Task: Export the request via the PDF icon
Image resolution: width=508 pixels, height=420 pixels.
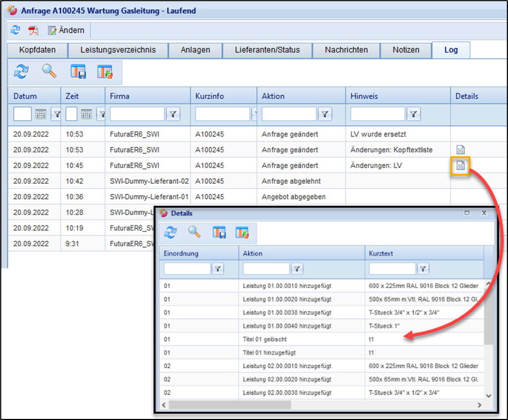Action: click(33, 30)
